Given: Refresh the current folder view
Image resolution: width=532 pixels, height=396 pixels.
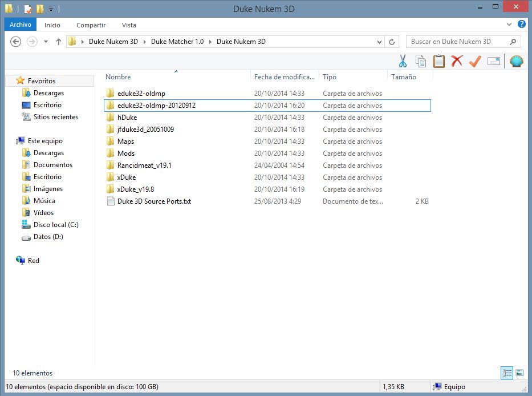Looking at the screenshot, I should pyautogui.click(x=392, y=42).
